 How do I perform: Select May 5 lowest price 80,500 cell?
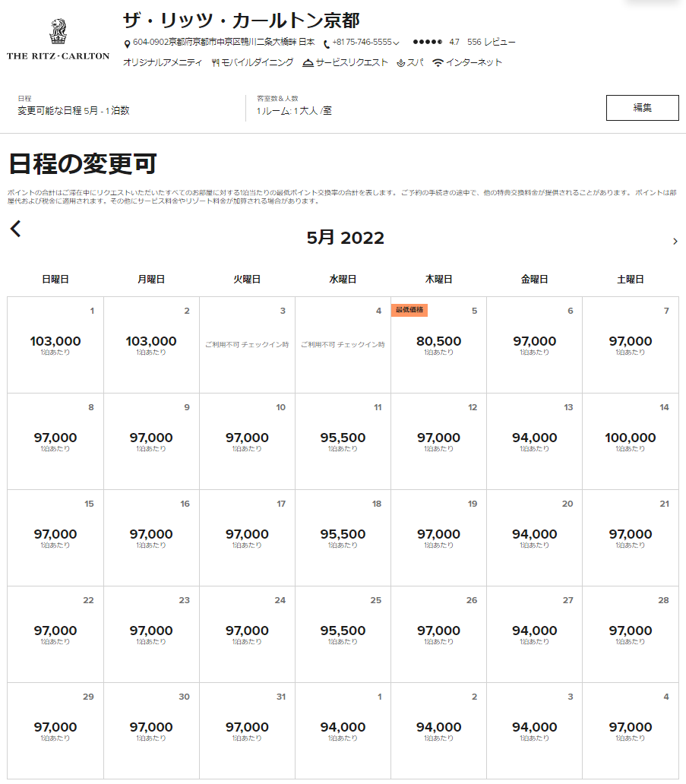(438, 344)
